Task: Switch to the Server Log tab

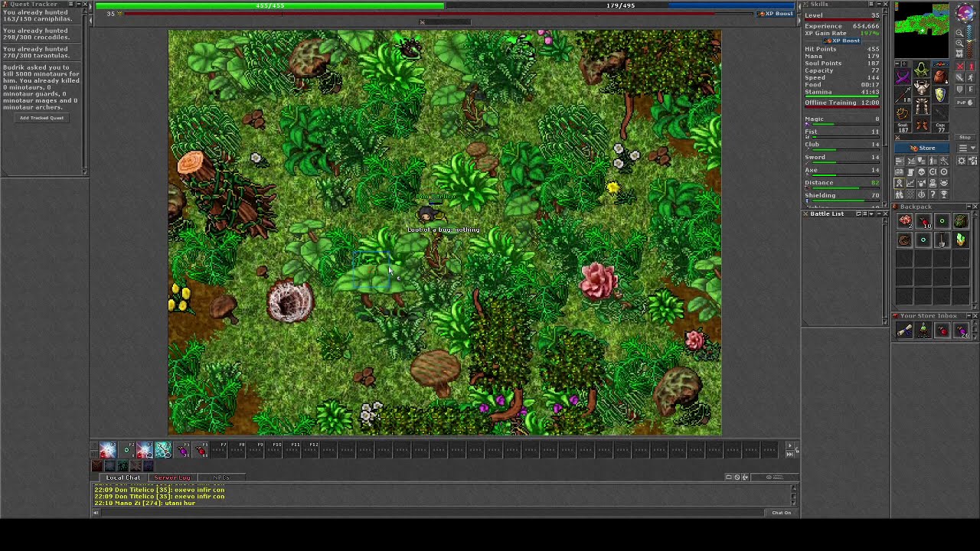Action: tap(172, 478)
